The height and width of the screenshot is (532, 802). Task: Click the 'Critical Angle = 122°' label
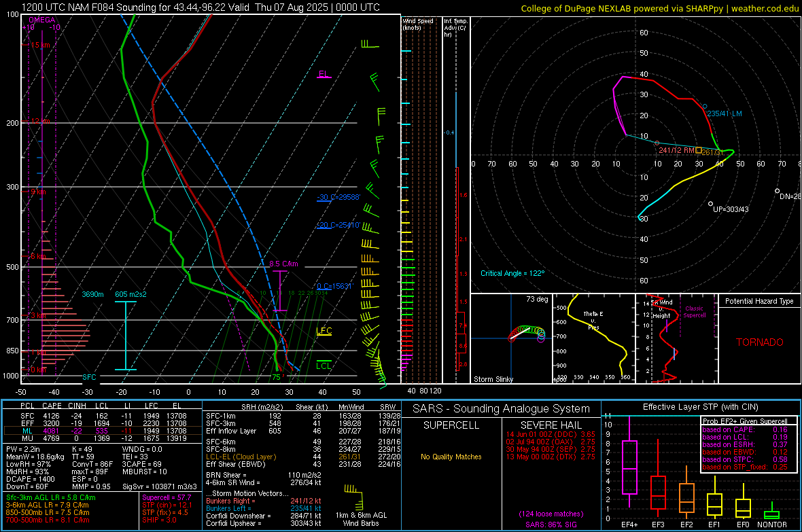tap(512, 273)
